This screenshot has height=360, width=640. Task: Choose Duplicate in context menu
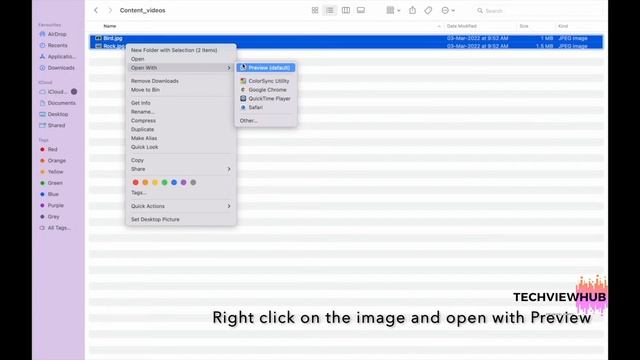click(180, 129)
